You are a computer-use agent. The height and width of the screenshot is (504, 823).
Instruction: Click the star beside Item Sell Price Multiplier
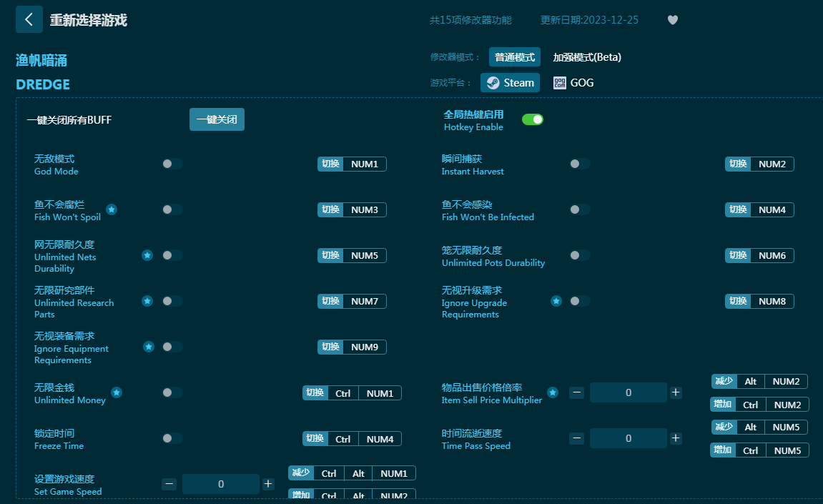(x=553, y=392)
